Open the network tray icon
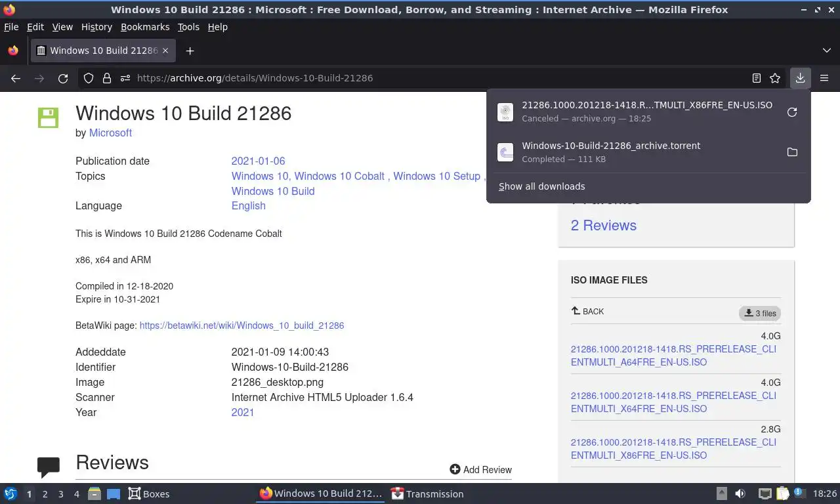This screenshot has width=840, height=504. click(765, 493)
